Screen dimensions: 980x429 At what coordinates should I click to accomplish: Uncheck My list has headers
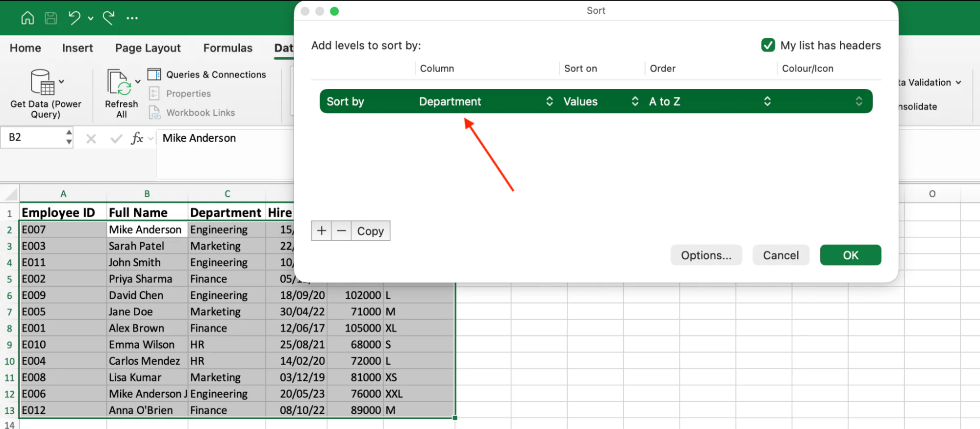coord(768,45)
